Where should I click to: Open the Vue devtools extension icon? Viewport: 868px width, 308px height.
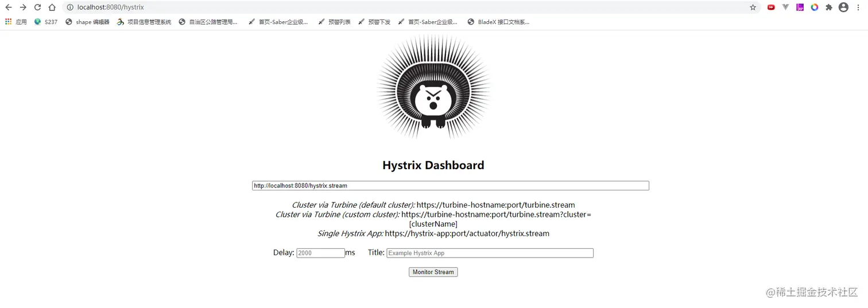pyautogui.click(x=785, y=7)
